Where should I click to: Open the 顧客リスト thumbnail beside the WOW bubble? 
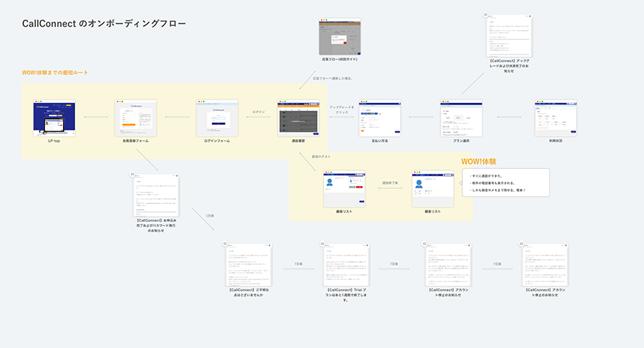coord(433,189)
